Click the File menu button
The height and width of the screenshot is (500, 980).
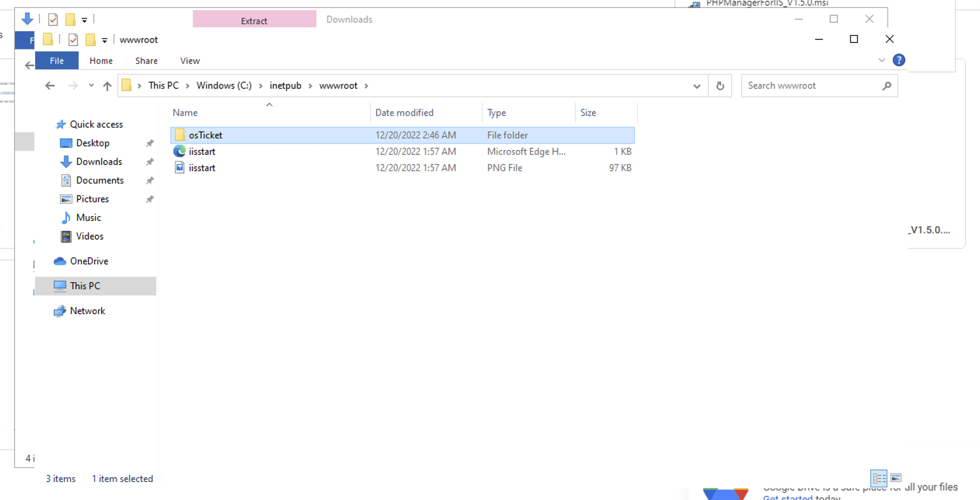pos(57,60)
